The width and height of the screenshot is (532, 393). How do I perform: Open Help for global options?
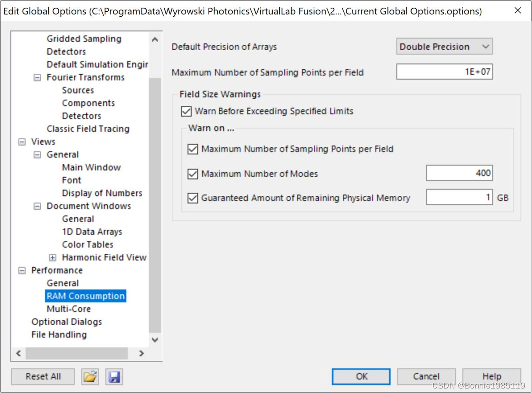click(492, 376)
